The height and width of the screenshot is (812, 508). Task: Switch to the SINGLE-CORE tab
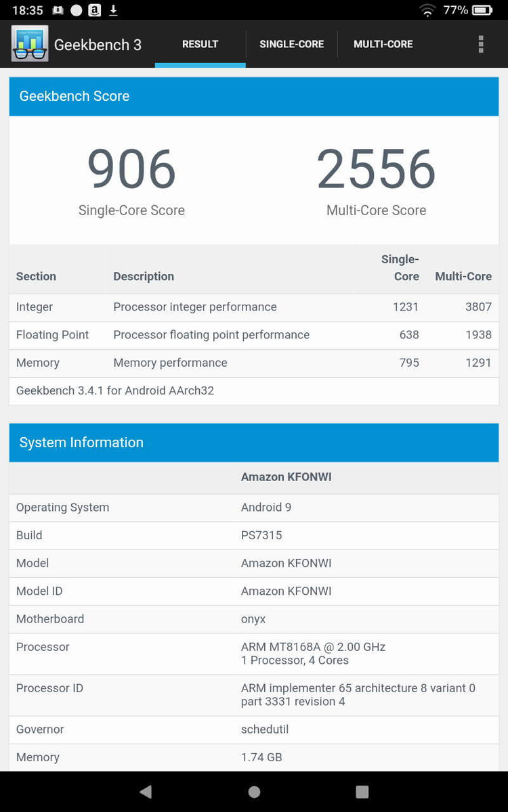coord(292,44)
